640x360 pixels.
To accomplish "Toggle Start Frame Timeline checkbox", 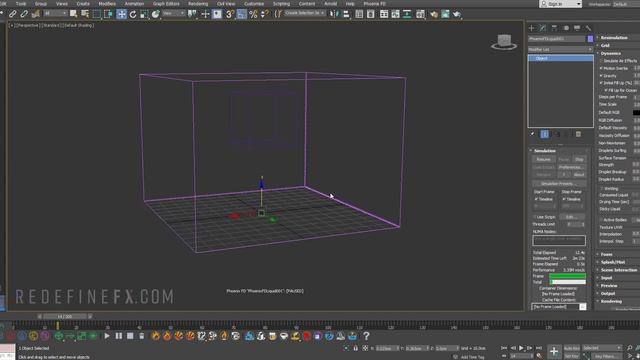I will click(536, 199).
